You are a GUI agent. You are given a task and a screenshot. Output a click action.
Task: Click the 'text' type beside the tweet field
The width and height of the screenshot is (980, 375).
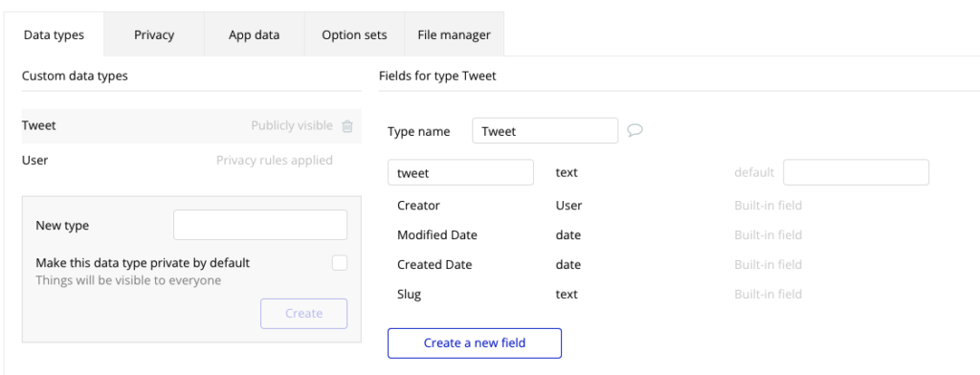[x=567, y=172]
